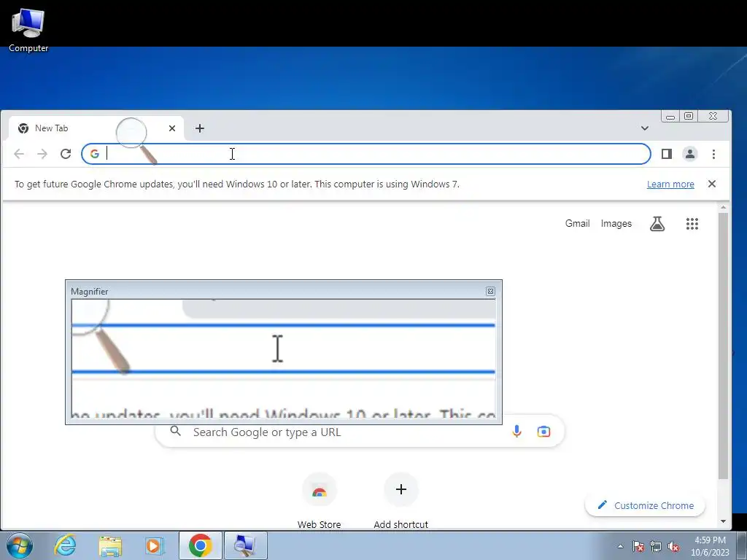Click the search magnifier icon in search box

176,432
